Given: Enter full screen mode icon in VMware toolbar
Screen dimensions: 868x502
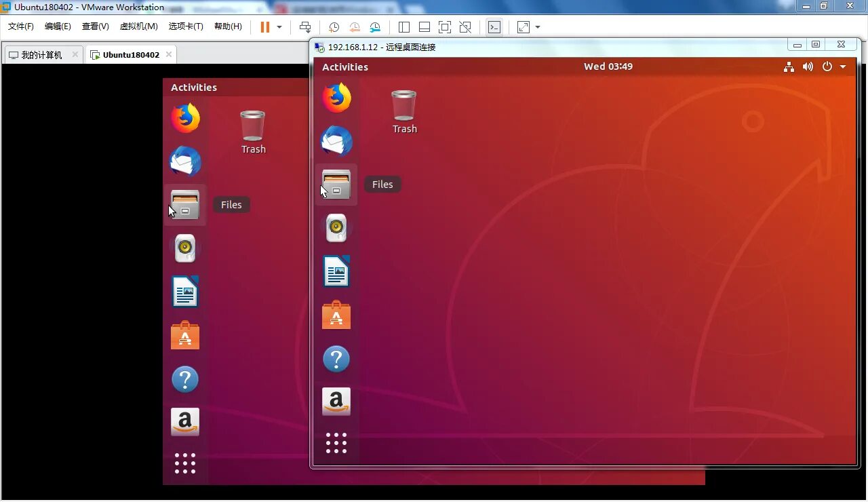Looking at the screenshot, I should click(x=445, y=27).
